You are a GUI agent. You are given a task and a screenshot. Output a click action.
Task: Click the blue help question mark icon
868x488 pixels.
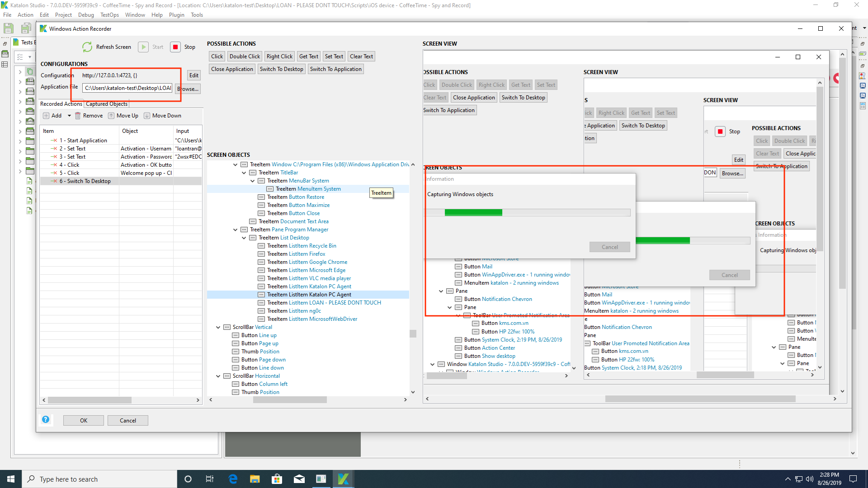point(46,420)
